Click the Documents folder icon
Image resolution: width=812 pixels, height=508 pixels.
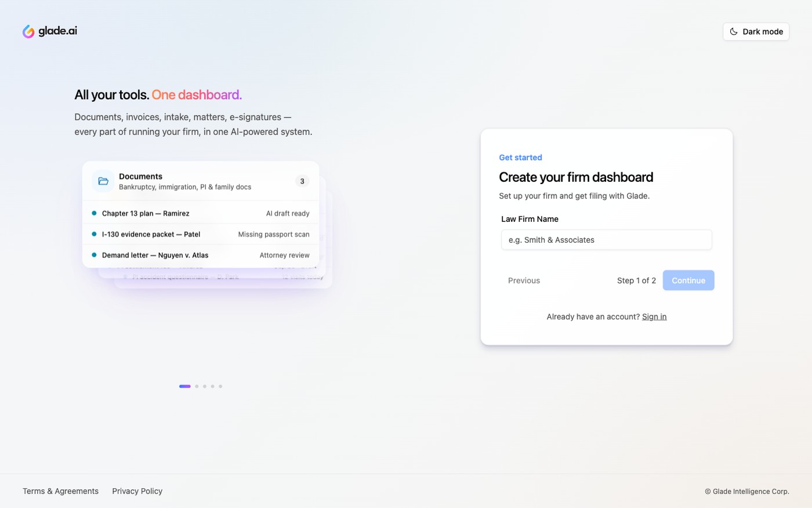click(103, 181)
